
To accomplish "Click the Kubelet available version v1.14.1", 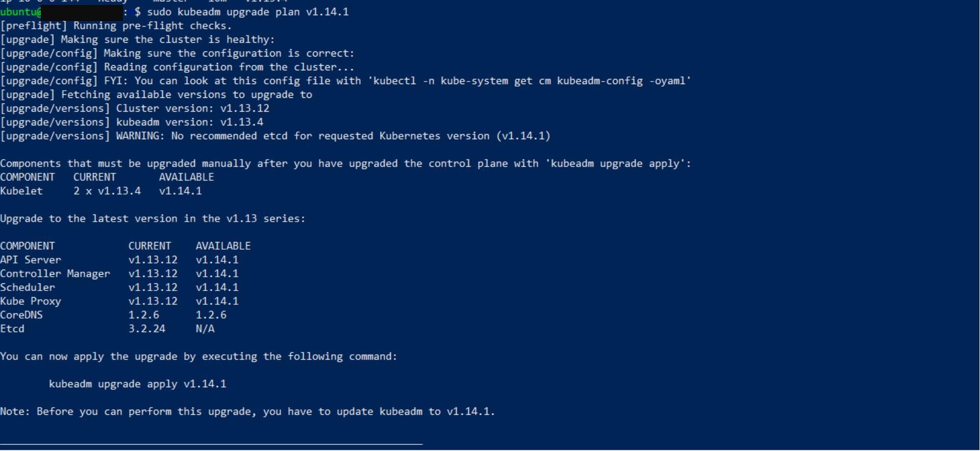I will (x=180, y=191).
